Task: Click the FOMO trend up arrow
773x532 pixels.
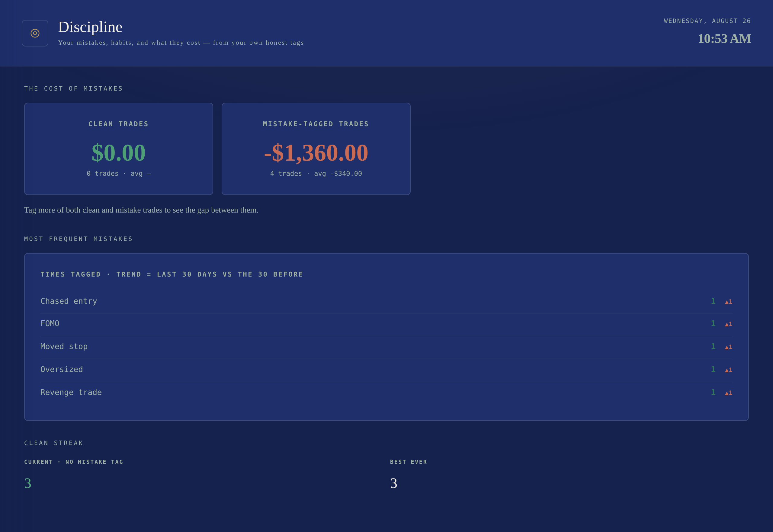Action: [x=729, y=324]
